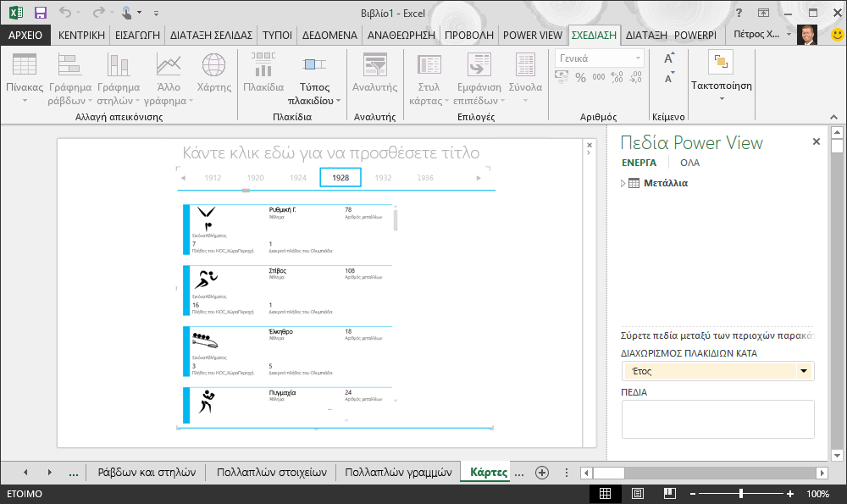The image size is (847, 504).
Task: Open the Γράφημα στηλών chart option
Action: pos(119,78)
